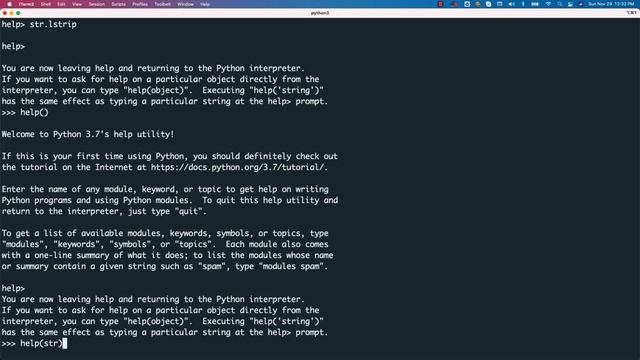Click the line starting 'Enter the name of any module'
Screen dimensions: 640x360
tap(165, 189)
